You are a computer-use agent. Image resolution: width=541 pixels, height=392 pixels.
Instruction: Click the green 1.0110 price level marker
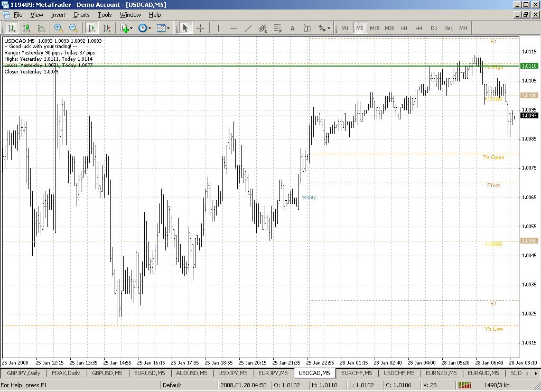[x=529, y=66]
